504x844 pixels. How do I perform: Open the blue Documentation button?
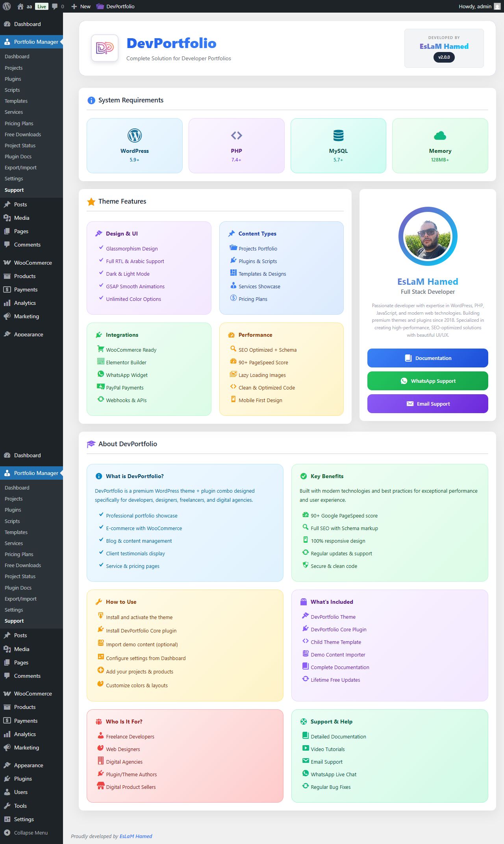pyautogui.click(x=428, y=358)
